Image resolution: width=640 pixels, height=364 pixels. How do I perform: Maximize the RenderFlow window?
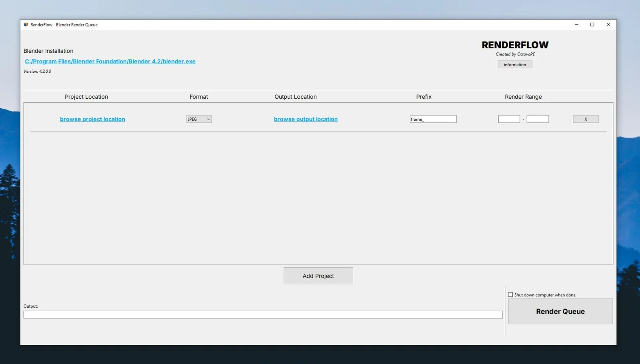pos(592,25)
